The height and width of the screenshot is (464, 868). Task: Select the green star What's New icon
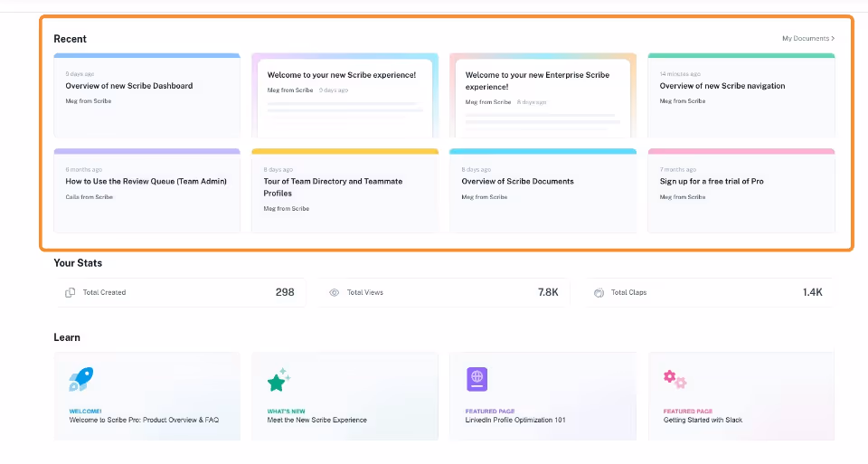pyautogui.click(x=278, y=380)
